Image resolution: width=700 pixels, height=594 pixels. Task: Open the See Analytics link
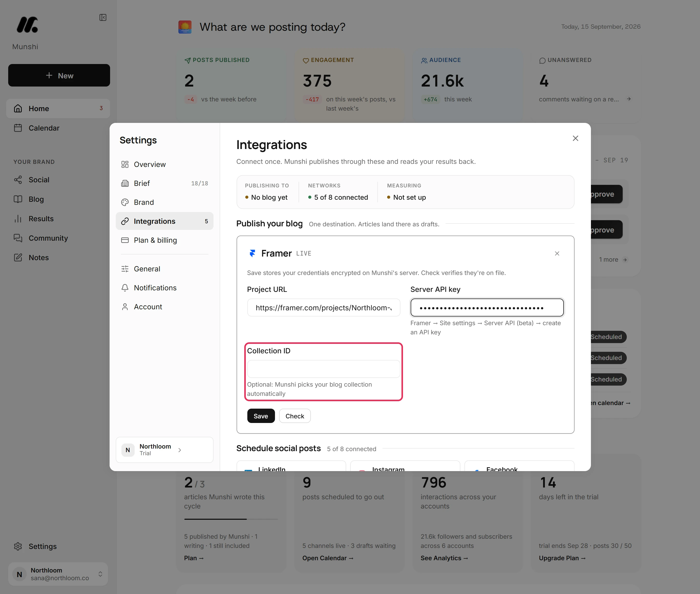[x=444, y=558]
